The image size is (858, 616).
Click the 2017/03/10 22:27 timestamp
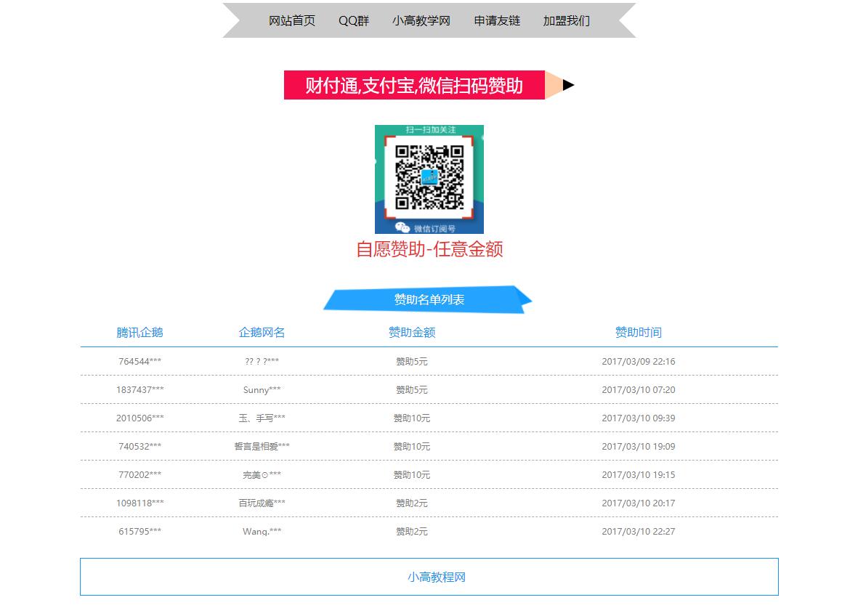click(638, 532)
